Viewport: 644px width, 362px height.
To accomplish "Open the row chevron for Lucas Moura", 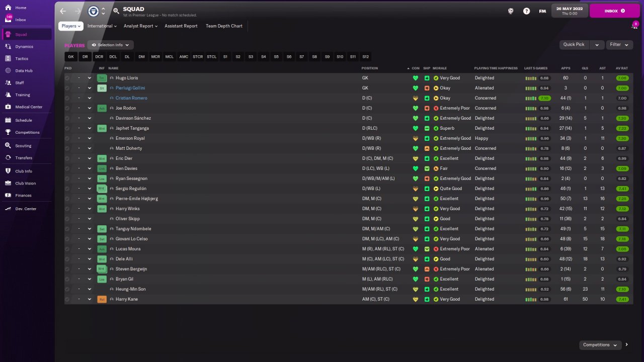I will (90, 249).
